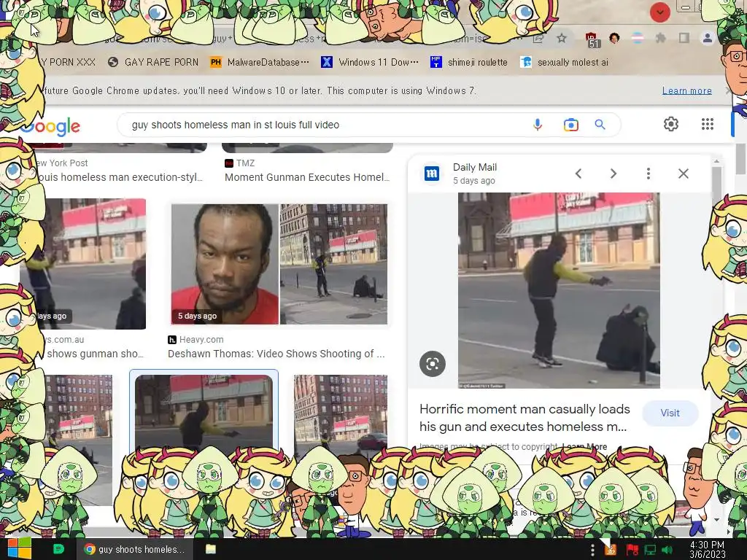Image resolution: width=747 pixels, height=560 pixels.
Task: Open the volume speaker tray icon
Action: coord(667,550)
